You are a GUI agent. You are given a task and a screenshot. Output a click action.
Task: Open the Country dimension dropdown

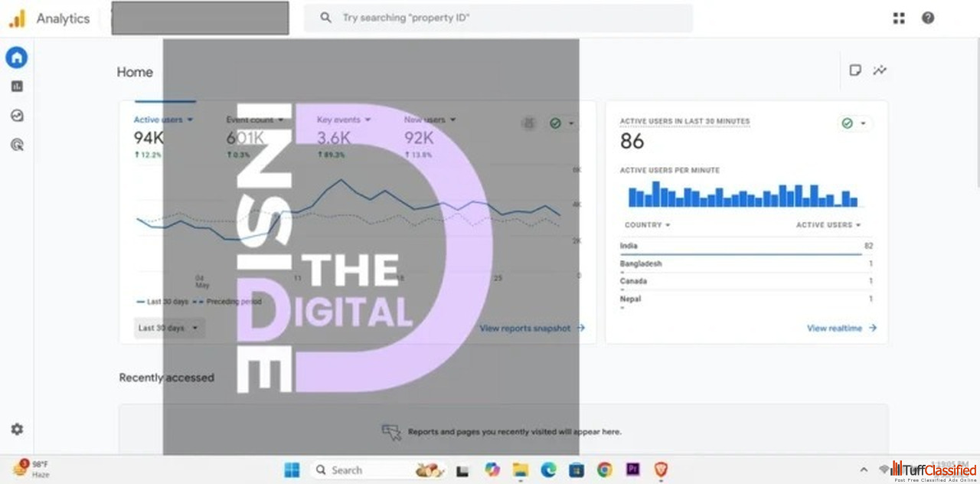pos(647,225)
